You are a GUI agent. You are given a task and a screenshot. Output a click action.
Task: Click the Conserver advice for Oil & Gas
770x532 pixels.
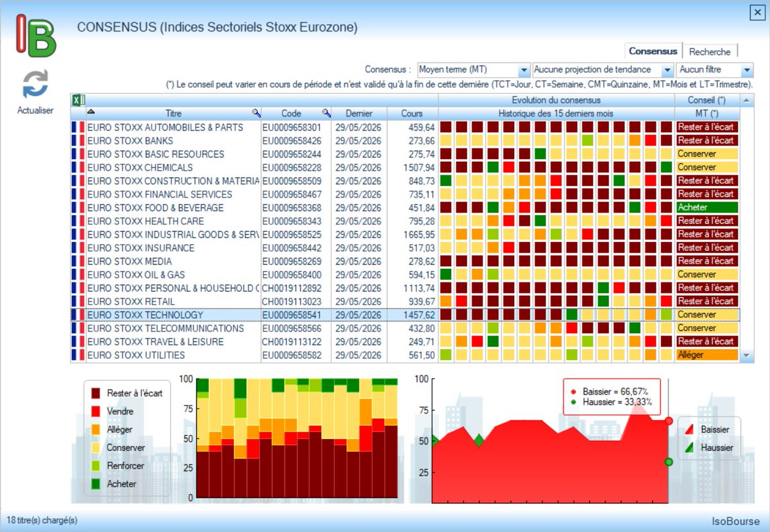(x=706, y=275)
